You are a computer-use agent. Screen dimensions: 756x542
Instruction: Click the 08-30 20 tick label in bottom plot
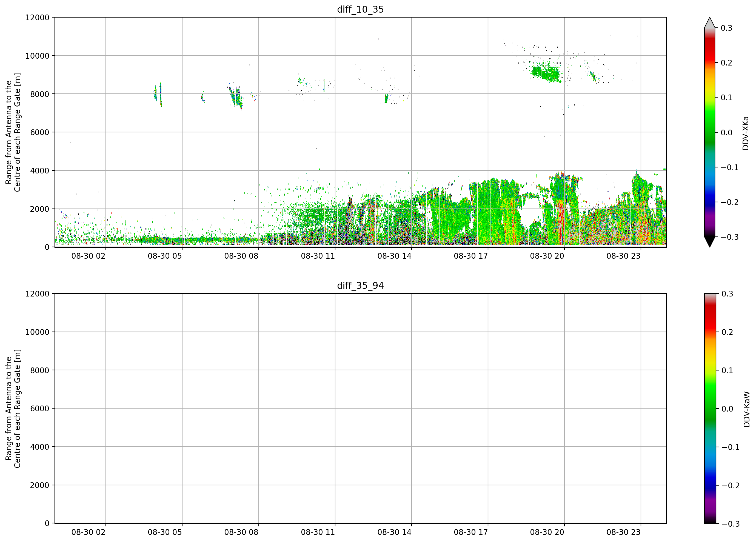pyautogui.click(x=547, y=532)
